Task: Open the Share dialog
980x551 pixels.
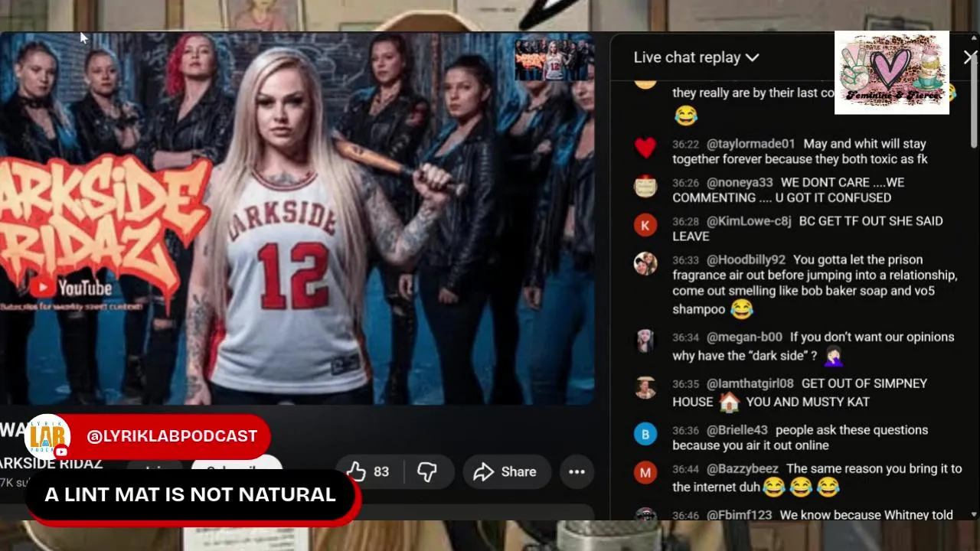Action: click(506, 472)
